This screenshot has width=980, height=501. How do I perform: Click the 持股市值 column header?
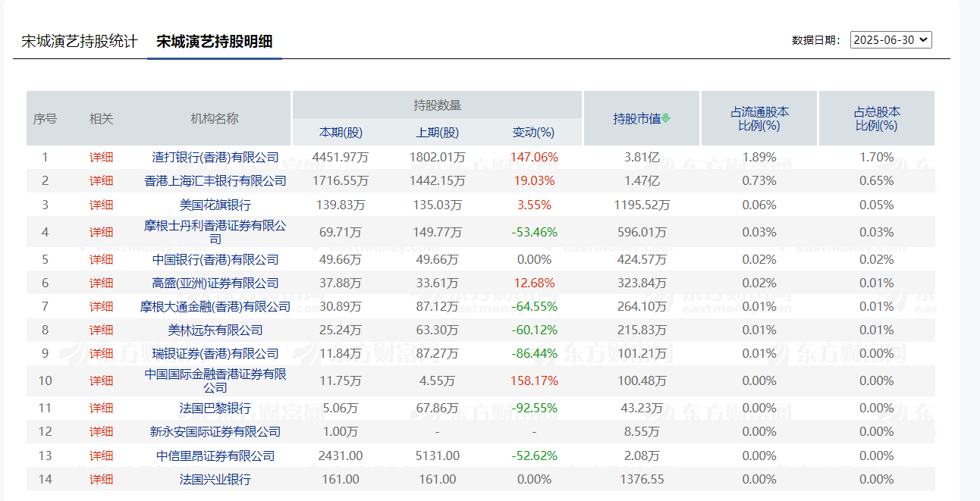coord(637,118)
